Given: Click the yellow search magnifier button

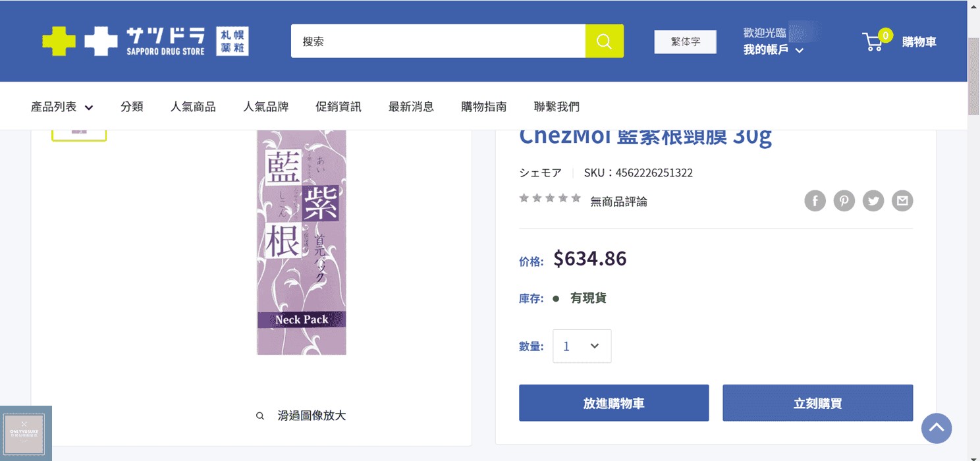Looking at the screenshot, I should (x=604, y=41).
